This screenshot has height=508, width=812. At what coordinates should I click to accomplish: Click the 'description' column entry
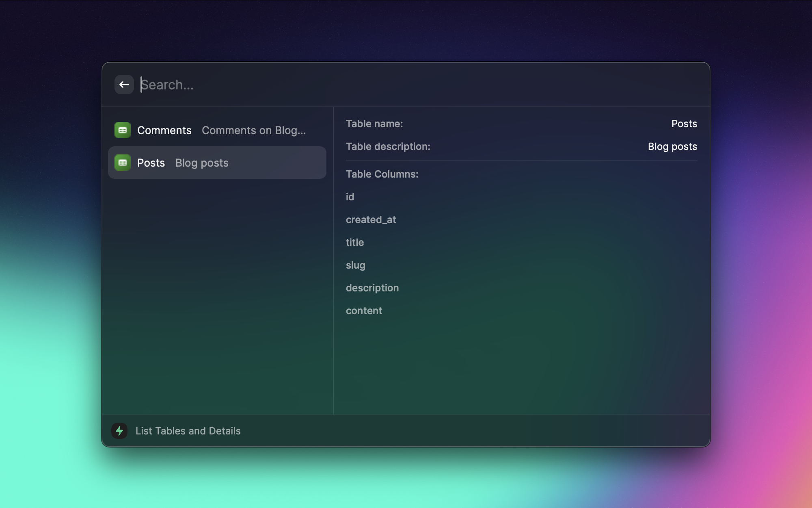coord(372,288)
